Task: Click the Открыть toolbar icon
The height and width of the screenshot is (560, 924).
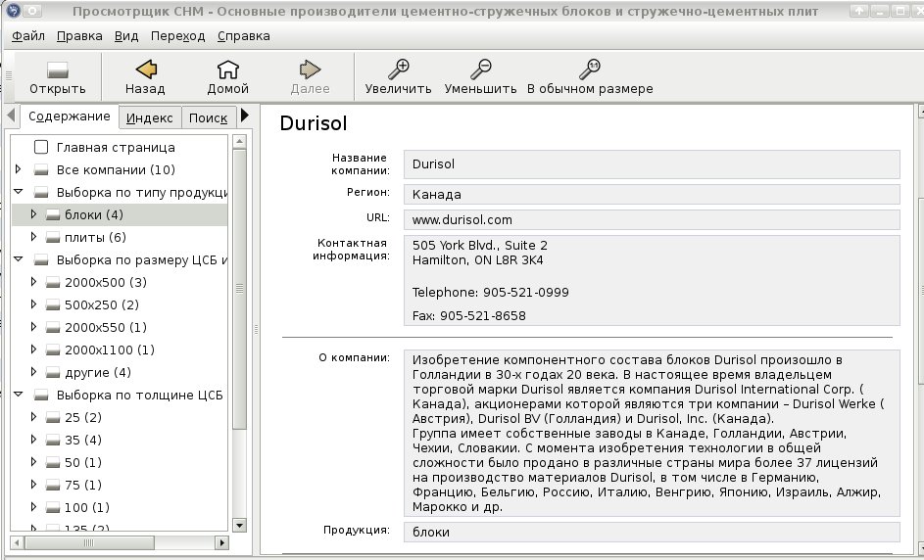Action: [x=57, y=70]
